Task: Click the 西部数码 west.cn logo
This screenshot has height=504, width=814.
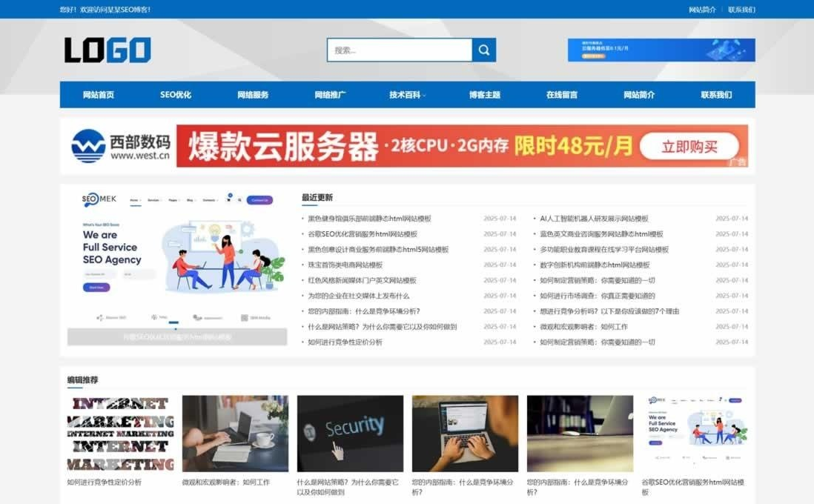Action: point(121,146)
